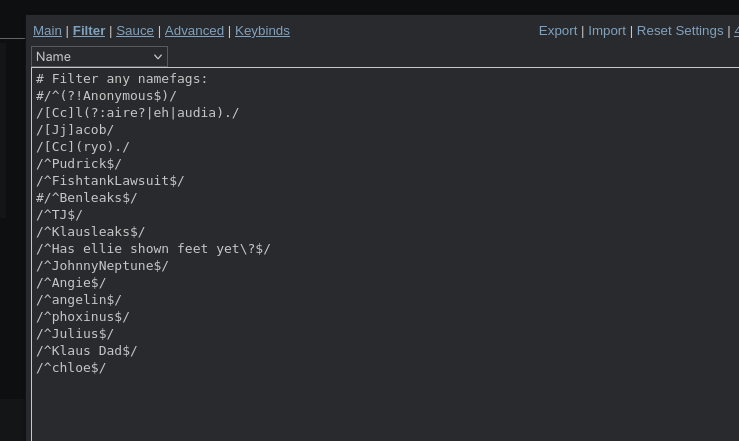Switch to the Filter tab

[89, 31]
